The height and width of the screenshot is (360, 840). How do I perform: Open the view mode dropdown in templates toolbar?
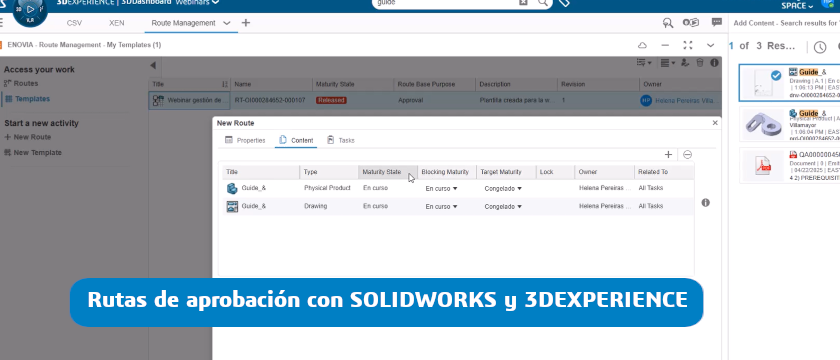click(668, 63)
